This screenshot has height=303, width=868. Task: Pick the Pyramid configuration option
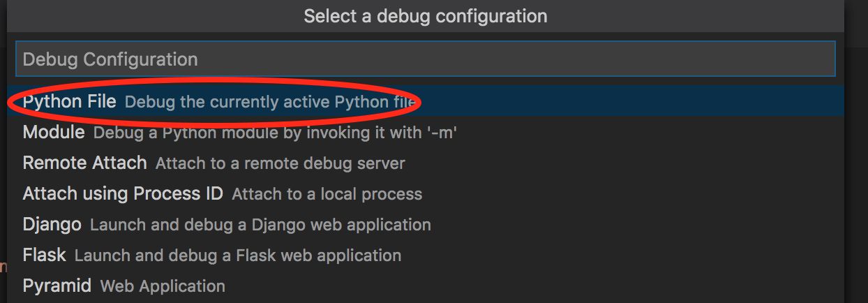click(x=57, y=286)
